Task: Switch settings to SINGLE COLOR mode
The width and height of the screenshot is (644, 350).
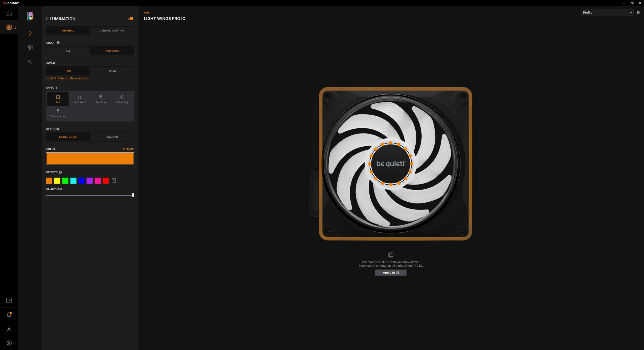Action: pyautogui.click(x=68, y=137)
